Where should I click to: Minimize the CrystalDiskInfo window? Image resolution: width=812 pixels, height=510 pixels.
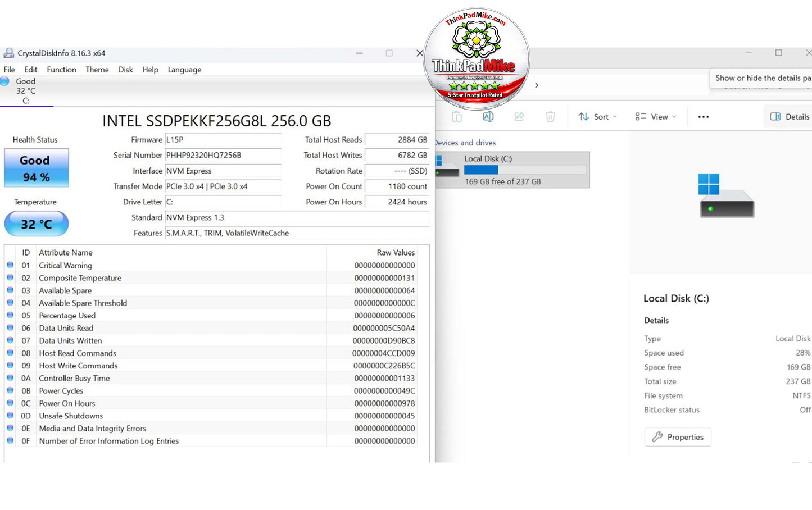coord(360,53)
